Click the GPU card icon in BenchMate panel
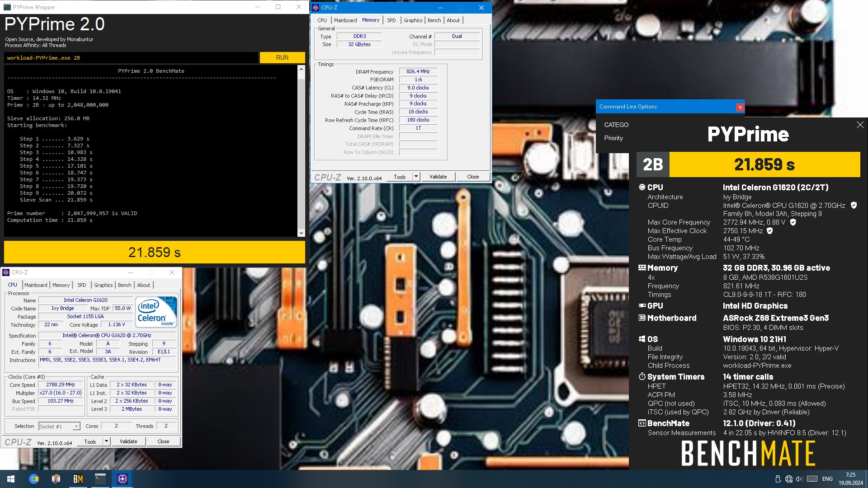Viewport: 868px width, 488px height. (x=642, y=306)
